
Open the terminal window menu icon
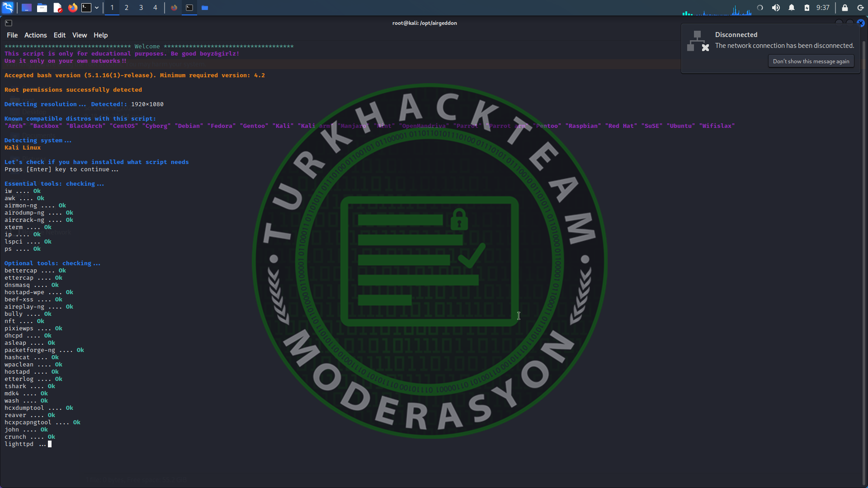(9, 23)
